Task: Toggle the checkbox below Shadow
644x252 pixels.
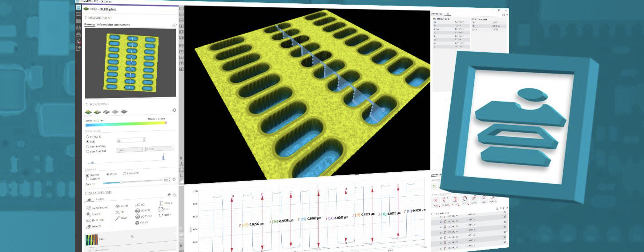Action: point(87,179)
